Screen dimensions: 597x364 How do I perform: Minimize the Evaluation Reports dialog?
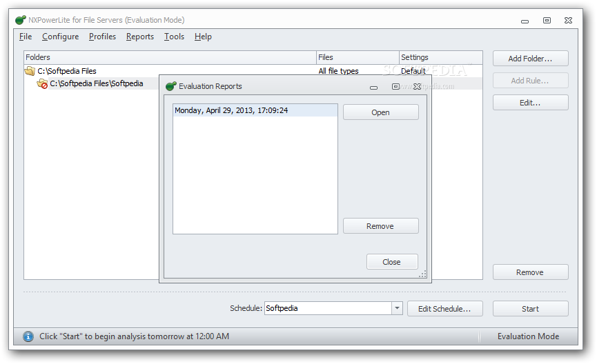click(x=373, y=88)
